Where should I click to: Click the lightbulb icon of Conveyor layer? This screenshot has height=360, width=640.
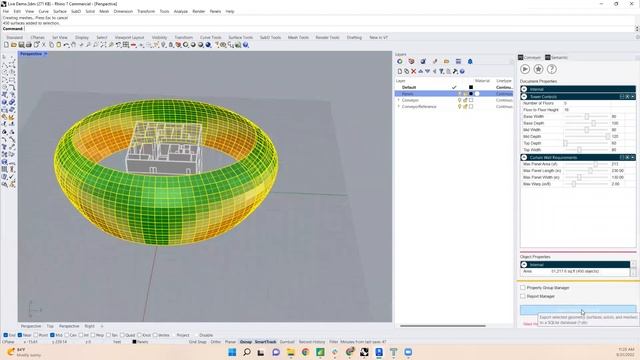[459, 100]
